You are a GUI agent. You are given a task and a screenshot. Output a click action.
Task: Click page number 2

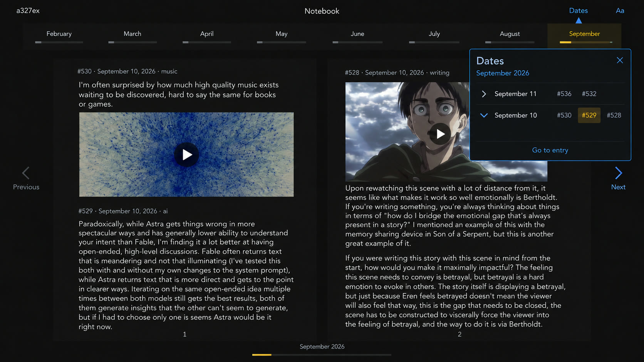[x=460, y=334]
